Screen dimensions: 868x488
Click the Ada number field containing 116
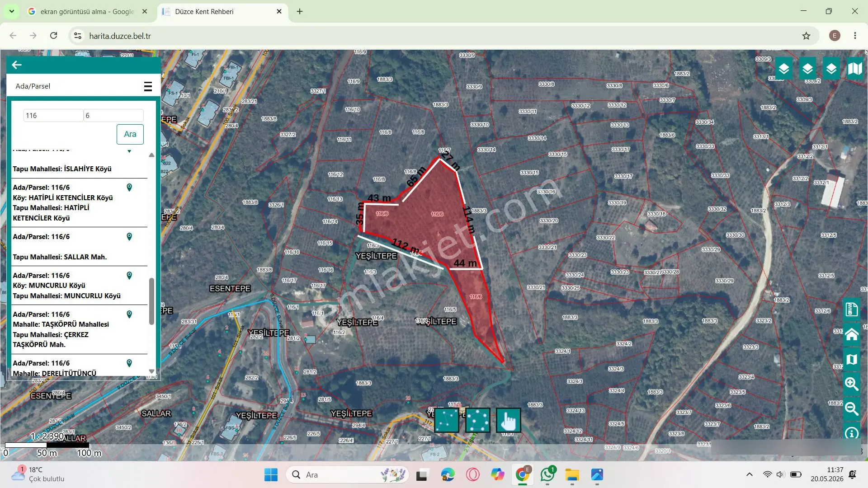click(53, 116)
